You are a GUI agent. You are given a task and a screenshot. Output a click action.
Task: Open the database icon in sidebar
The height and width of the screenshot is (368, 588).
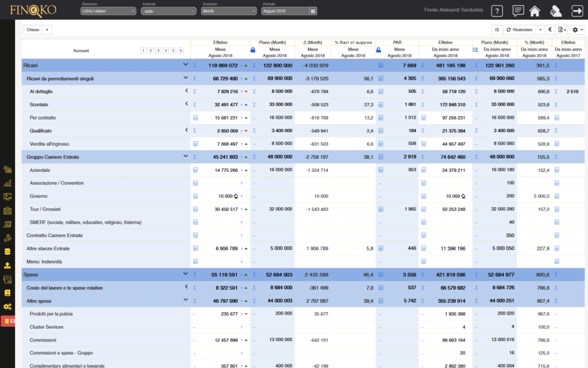[7, 252]
